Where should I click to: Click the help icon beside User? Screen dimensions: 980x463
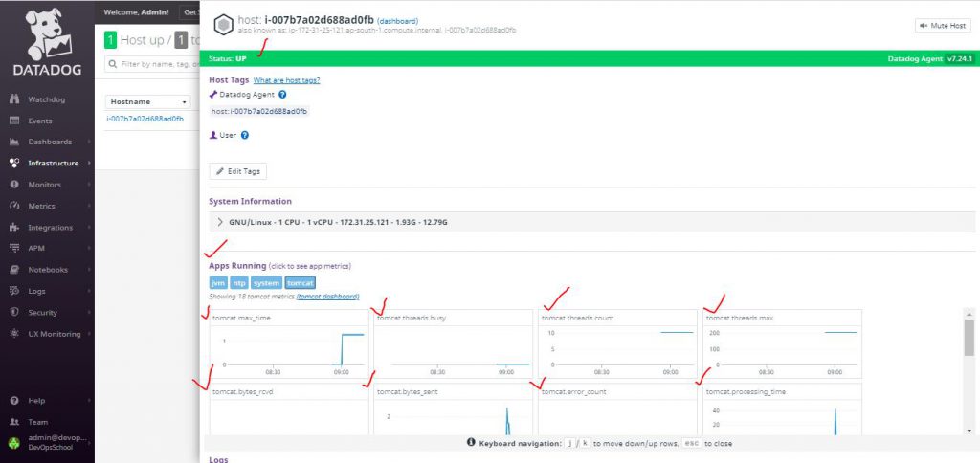pyautogui.click(x=245, y=135)
